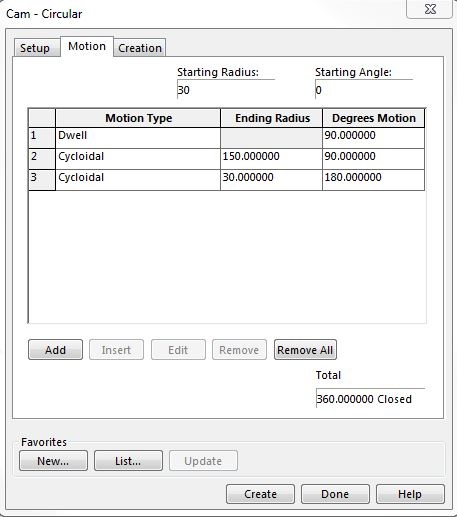This screenshot has width=457, height=517.
Task: Click row 2's 90.000000 degrees cell
Action: point(373,159)
